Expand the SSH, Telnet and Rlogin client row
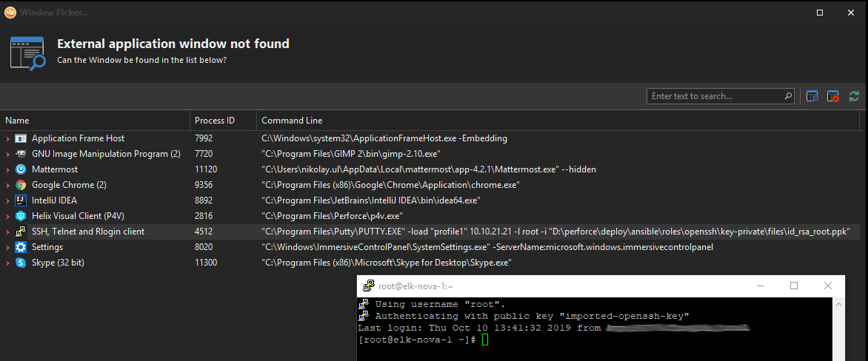868x361 pixels. coord(8,232)
